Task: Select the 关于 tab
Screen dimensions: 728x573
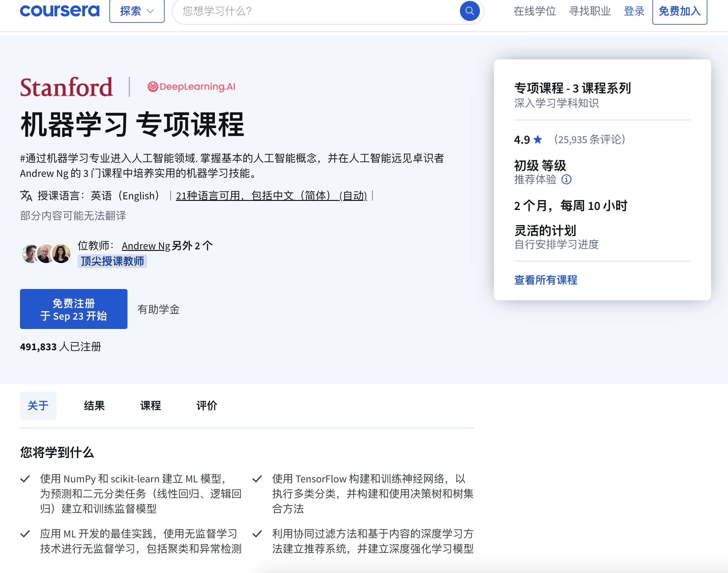Action: (38, 406)
